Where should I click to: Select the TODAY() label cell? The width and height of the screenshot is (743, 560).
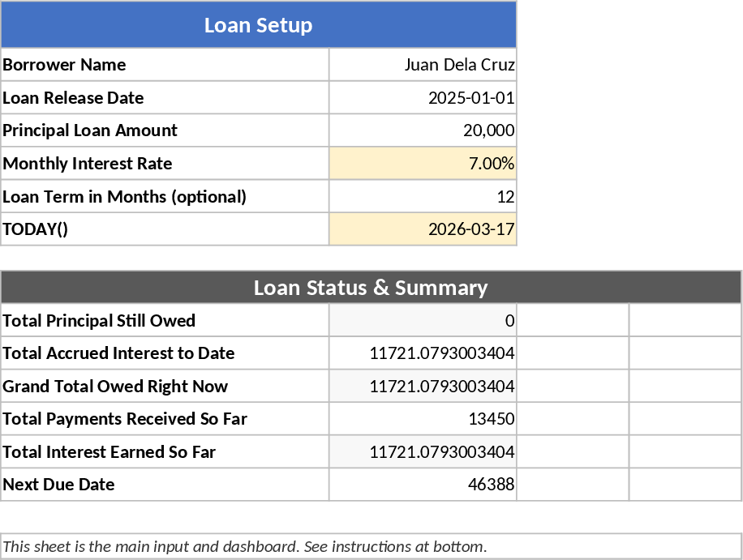coord(165,229)
